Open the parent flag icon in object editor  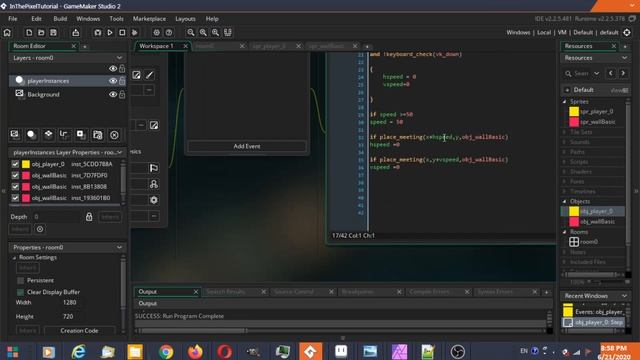point(153,168)
